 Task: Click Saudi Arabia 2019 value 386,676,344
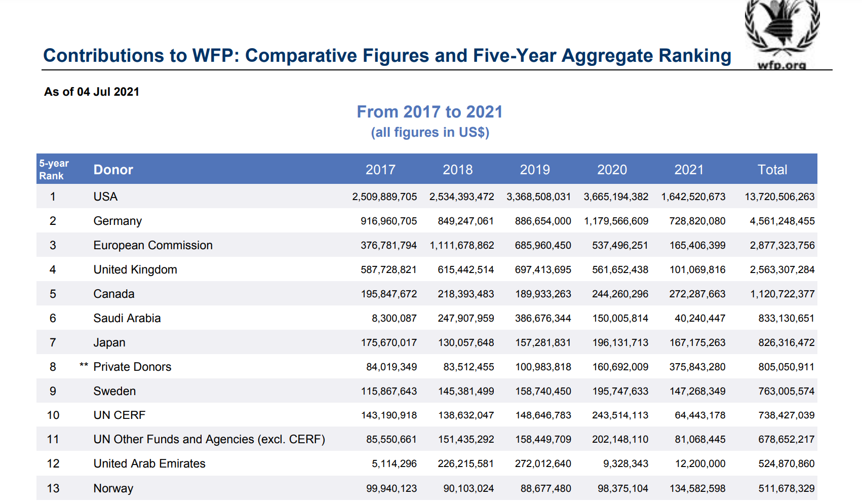pos(543,318)
